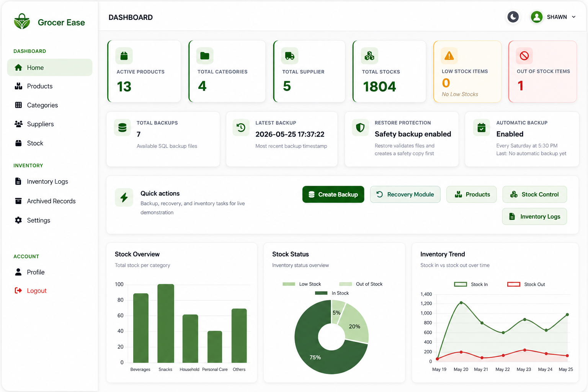Screen dimensions: 588x392
Task: Click the Latest Backup history clock icon
Action: point(241,127)
